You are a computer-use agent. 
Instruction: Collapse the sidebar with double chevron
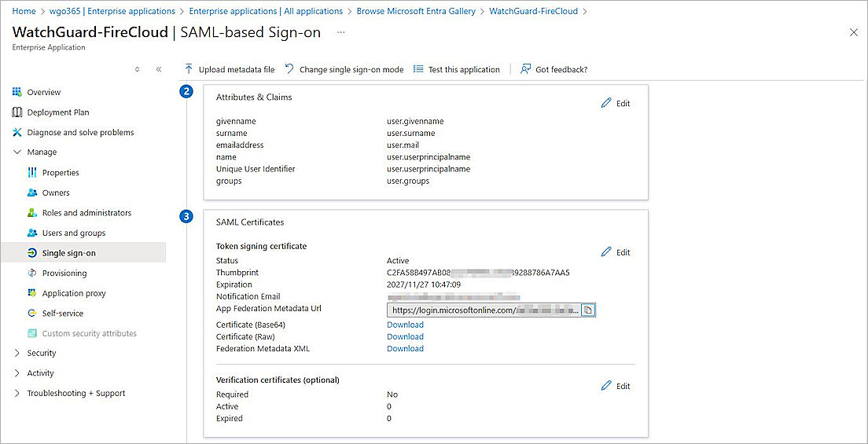(159, 69)
